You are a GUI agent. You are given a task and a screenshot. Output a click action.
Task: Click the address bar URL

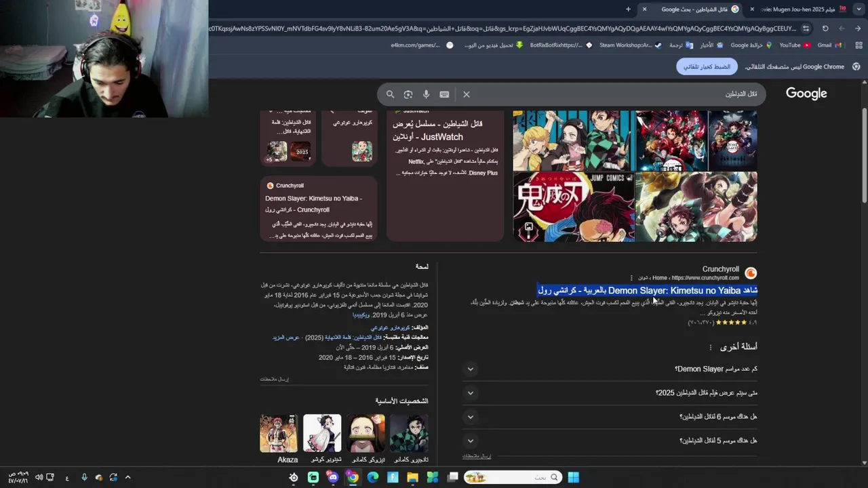click(x=503, y=28)
